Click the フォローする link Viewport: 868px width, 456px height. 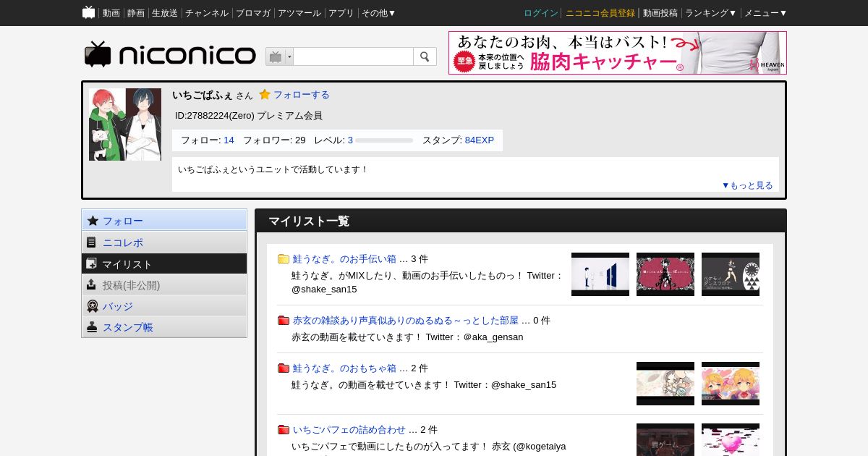click(302, 95)
